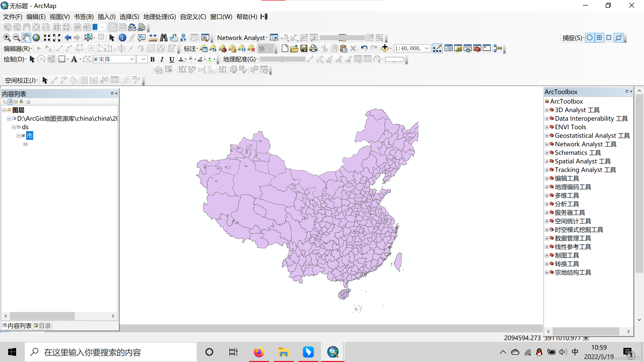Toggle point snapping in Snapping toolbar

pyautogui.click(x=589, y=38)
